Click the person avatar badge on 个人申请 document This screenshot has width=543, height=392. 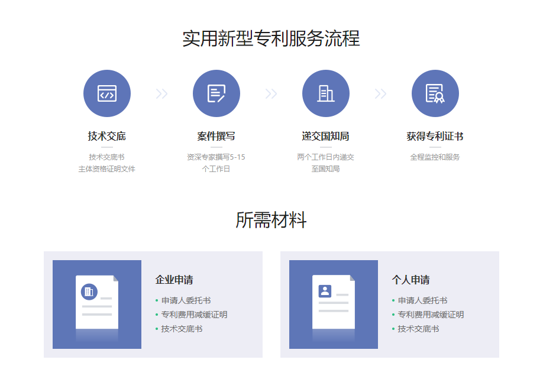click(325, 291)
